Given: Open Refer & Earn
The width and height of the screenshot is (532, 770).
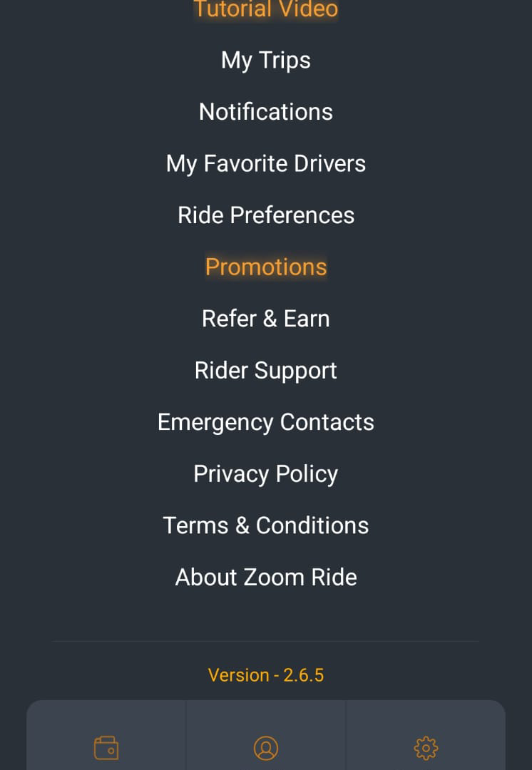Looking at the screenshot, I should 266,318.
